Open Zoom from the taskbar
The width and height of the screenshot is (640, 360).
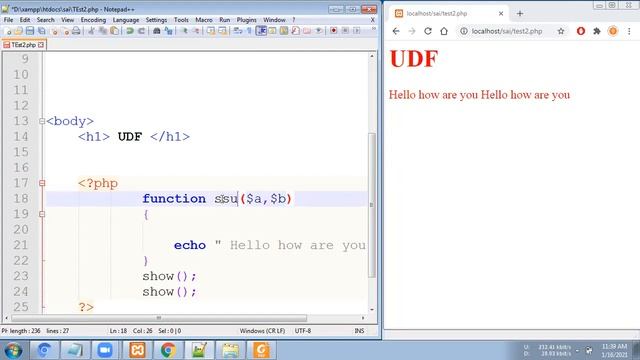click(x=105, y=350)
